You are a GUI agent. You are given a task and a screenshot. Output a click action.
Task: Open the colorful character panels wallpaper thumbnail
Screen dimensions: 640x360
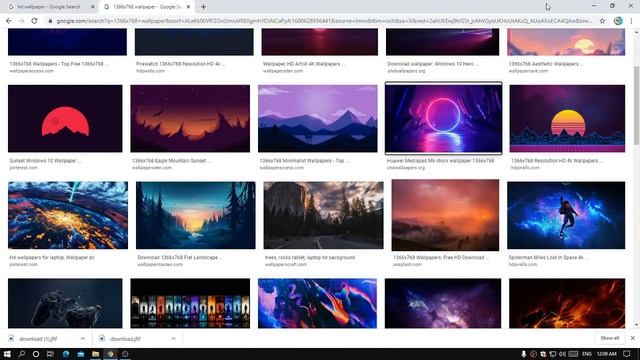pos(190,303)
